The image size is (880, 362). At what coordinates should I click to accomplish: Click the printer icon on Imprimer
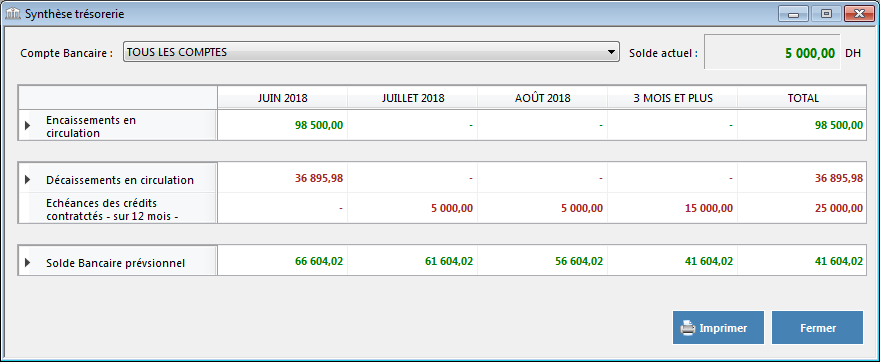[688, 328]
